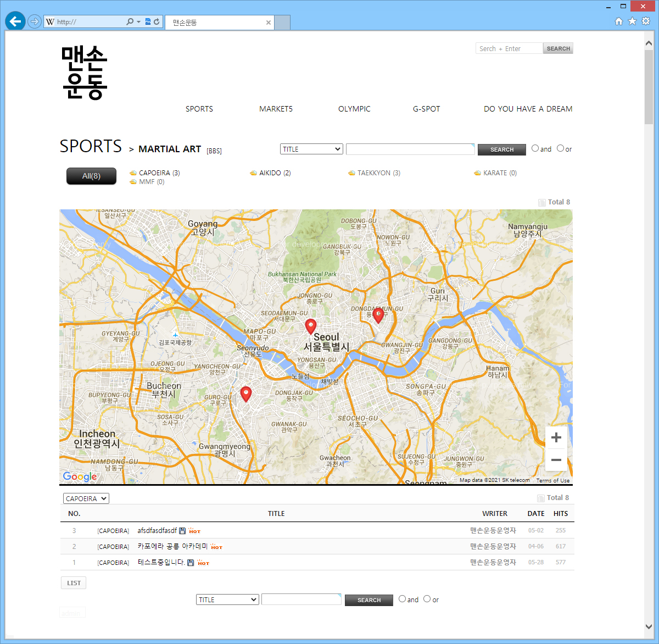
Task: Click the 'Serch + Enter' input field
Action: pos(509,48)
